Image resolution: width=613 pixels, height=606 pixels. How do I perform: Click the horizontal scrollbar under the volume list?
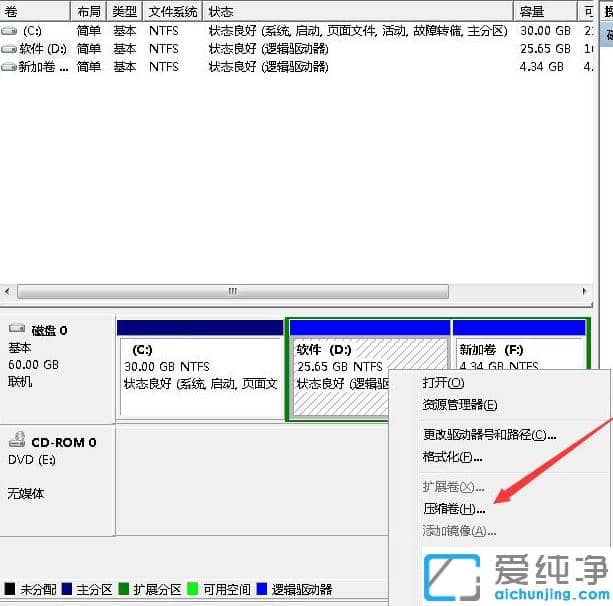[x=233, y=291]
